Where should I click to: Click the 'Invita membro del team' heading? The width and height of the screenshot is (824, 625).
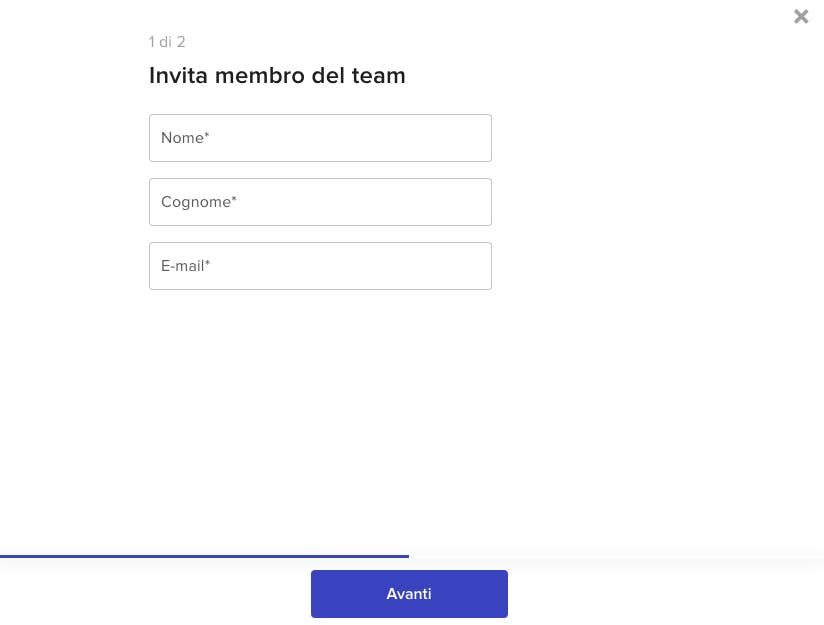click(277, 76)
